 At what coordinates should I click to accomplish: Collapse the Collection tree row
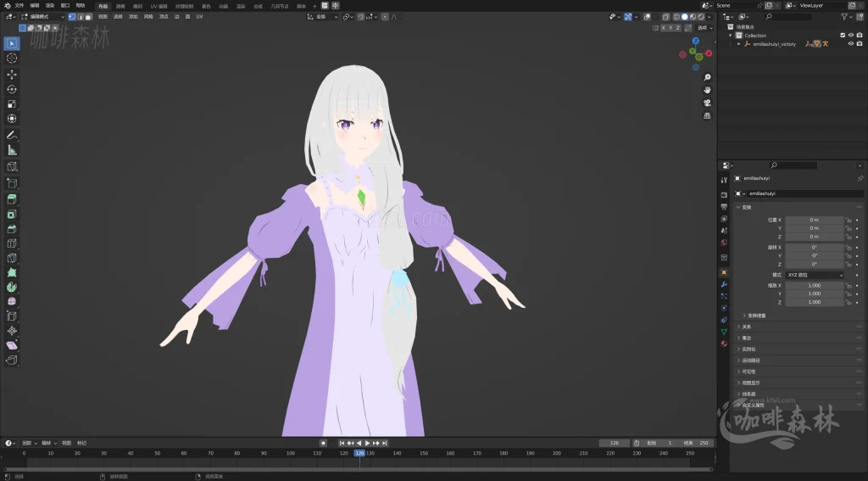tap(731, 36)
